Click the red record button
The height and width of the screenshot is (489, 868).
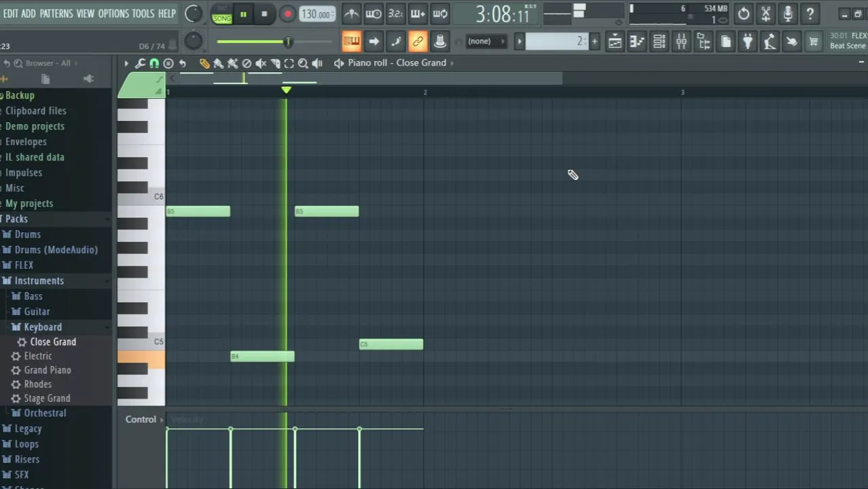[x=287, y=14]
